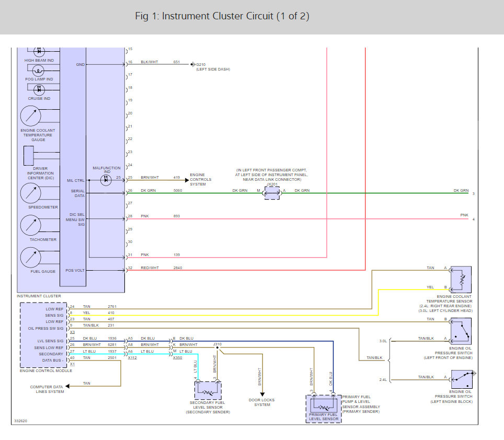
Task: Click the cruise indicator symbol
Action: pos(39,89)
